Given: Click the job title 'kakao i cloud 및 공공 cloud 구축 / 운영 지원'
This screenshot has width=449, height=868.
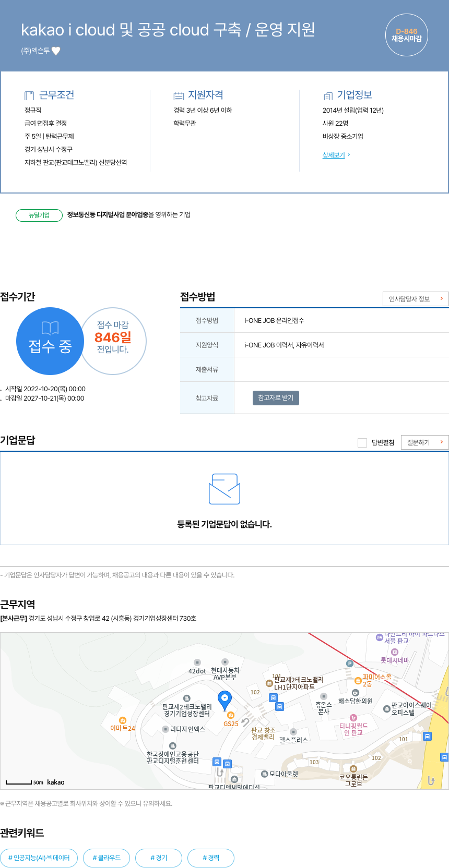Looking at the screenshot, I should [x=168, y=30].
